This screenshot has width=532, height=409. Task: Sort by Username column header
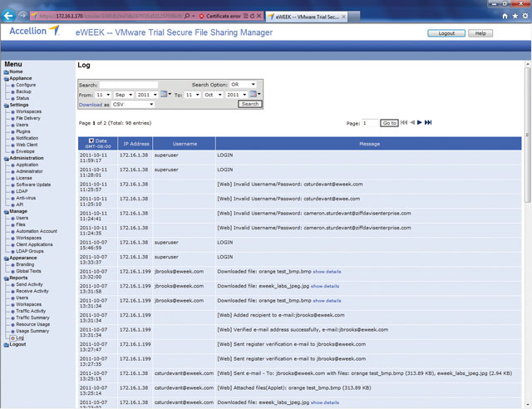pyautogui.click(x=185, y=144)
